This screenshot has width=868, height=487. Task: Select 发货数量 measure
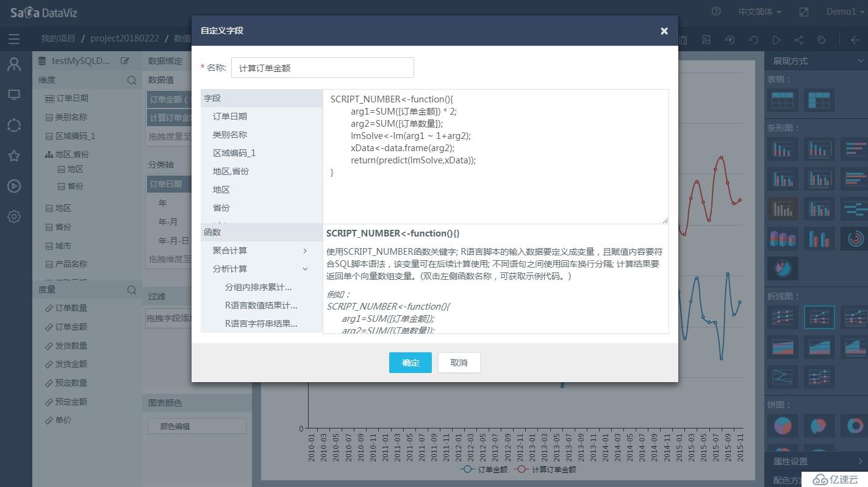71,346
